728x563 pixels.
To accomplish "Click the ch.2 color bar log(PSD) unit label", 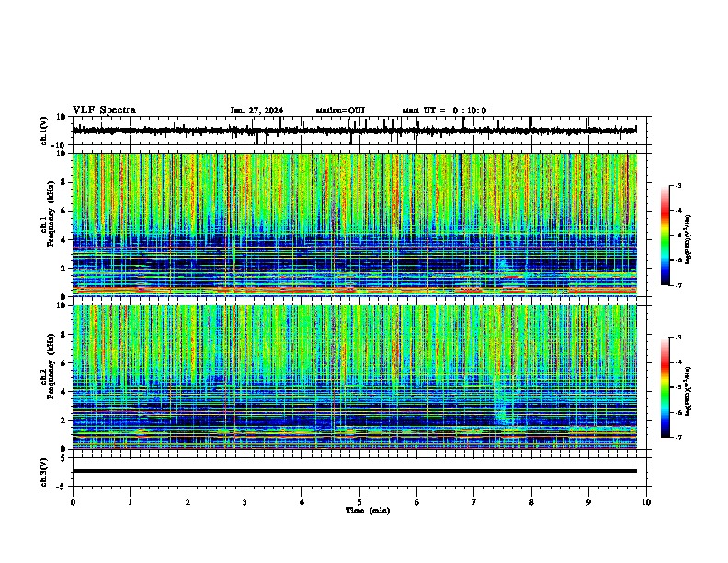I will (688, 391).
